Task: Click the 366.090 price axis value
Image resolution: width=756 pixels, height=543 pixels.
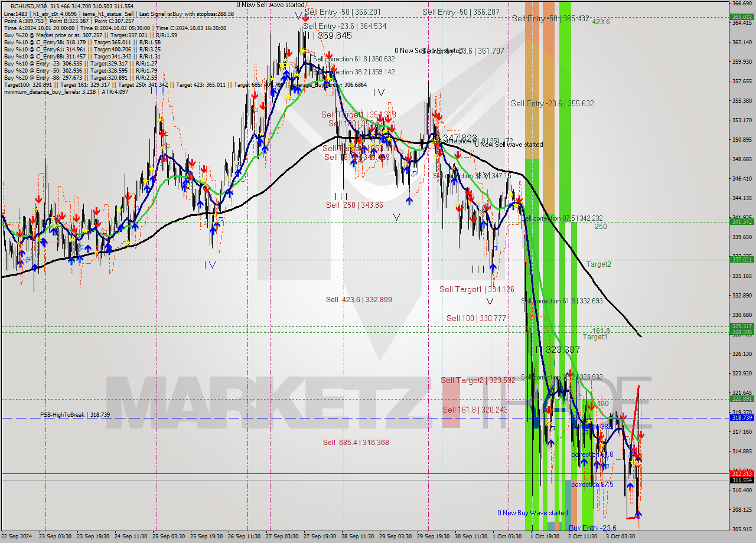Action: point(742,3)
